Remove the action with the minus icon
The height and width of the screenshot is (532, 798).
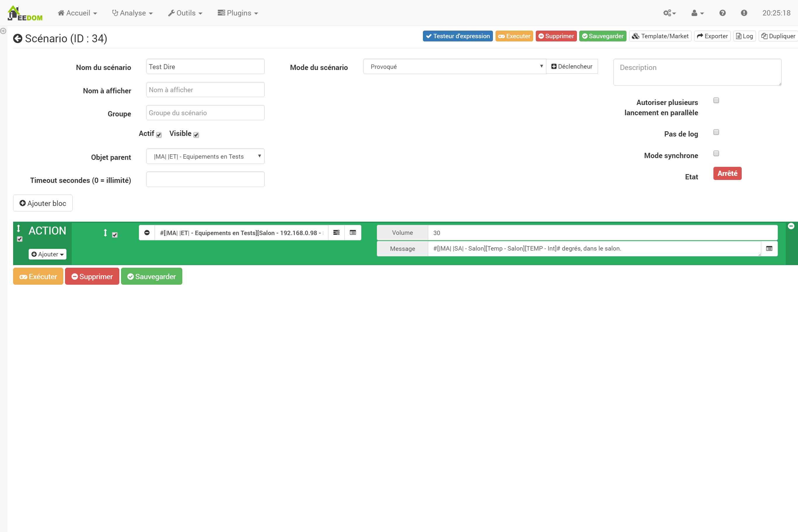click(147, 233)
